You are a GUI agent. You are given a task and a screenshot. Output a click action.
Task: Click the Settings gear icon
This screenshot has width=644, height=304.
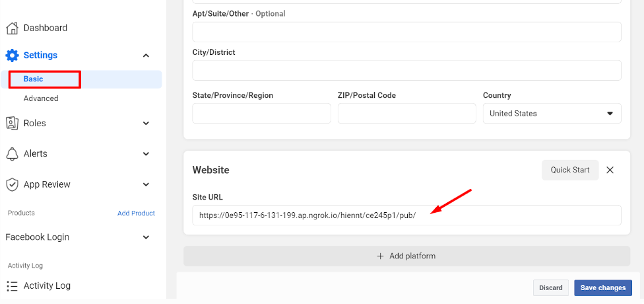pos(12,56)
